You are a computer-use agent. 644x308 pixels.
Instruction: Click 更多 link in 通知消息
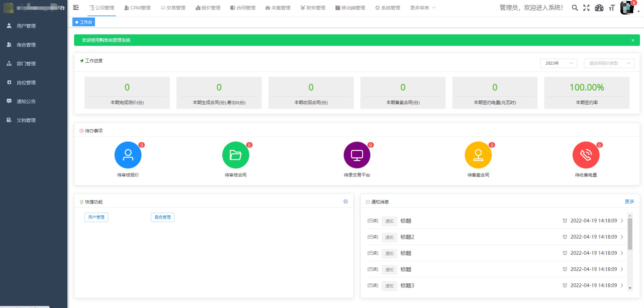click(x=630, y=202)
